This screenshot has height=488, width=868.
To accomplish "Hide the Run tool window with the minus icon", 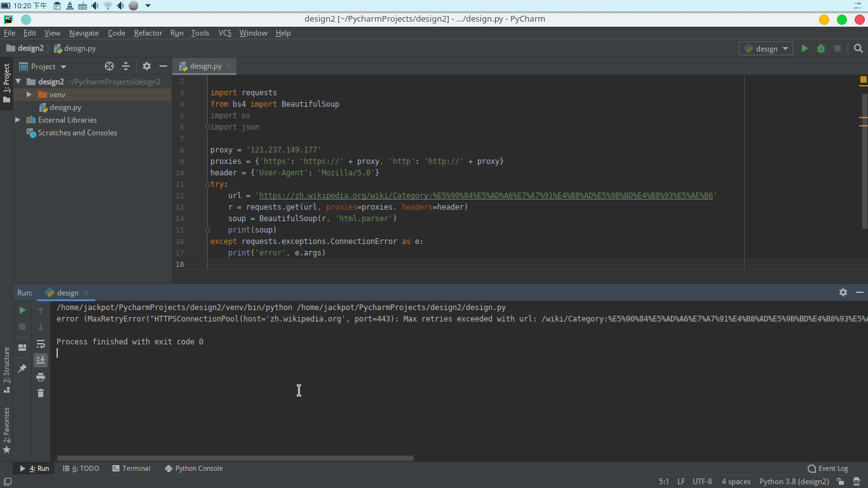I will (859, 292).
